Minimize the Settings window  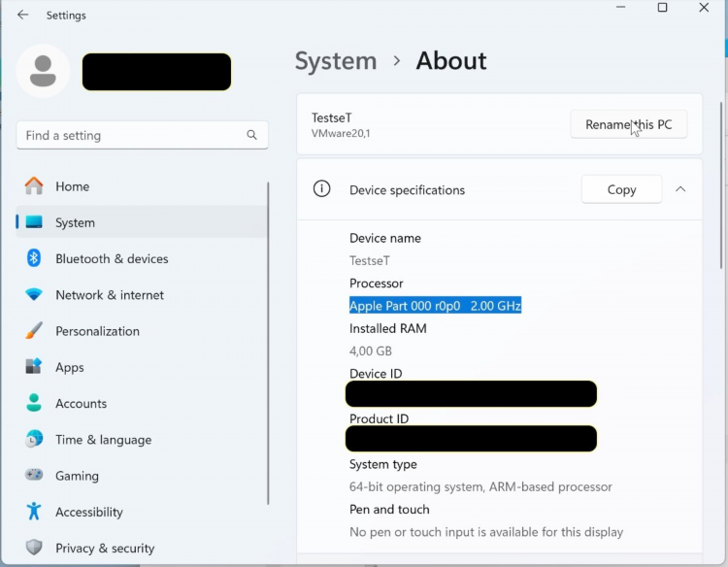click(x=621, y=8)
